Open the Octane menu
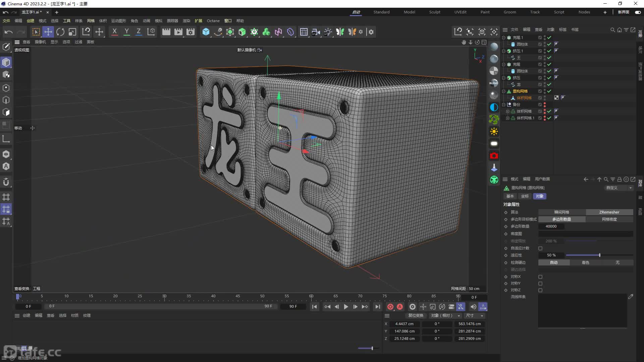The width and height of the screenshot is (644, 362). coord(213,21)
